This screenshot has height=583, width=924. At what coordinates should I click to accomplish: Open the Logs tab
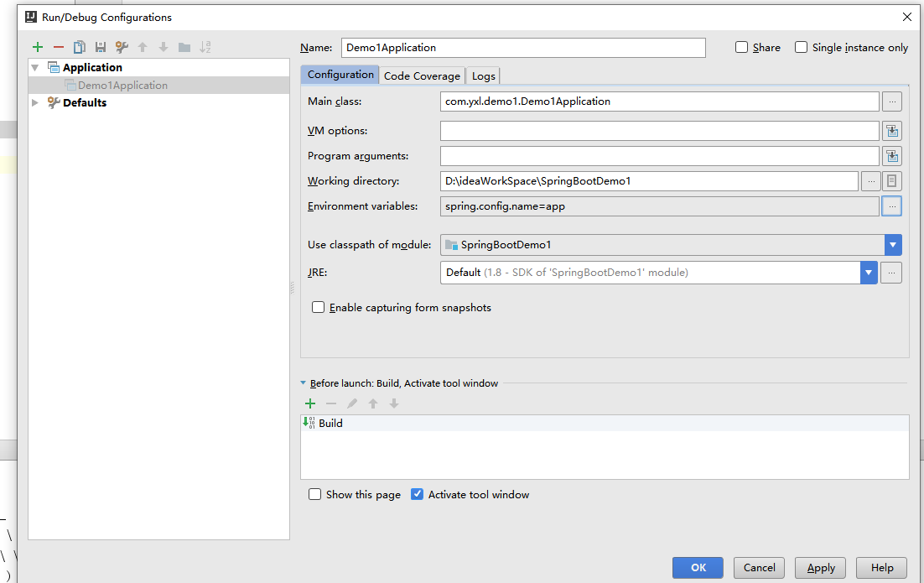pos(483,75)
